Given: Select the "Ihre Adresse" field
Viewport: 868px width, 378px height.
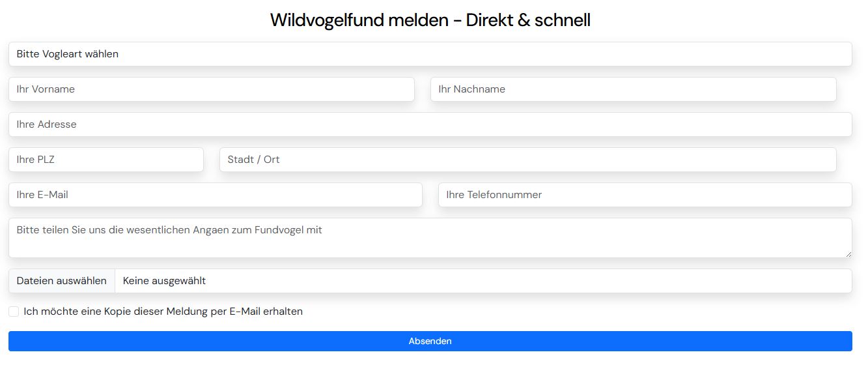Looking at the screenshot, I should coord(430,124).
